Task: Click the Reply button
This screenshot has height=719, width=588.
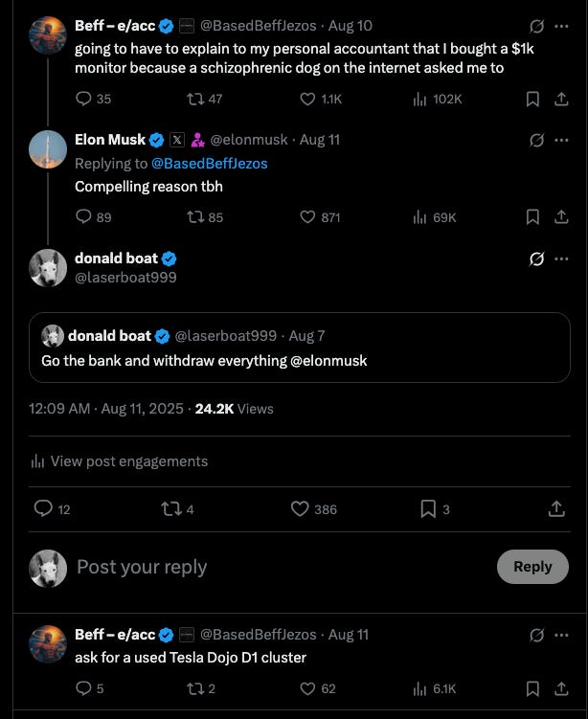Action: (532, 566)
